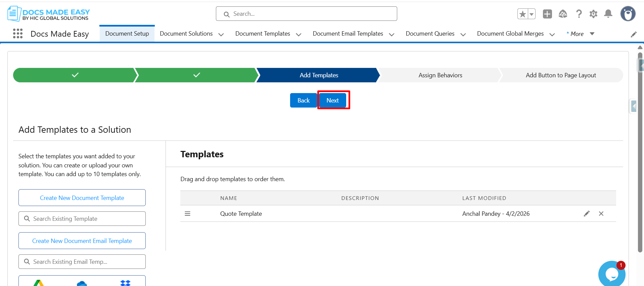This screenshot has height=286, width=644.
Task: Open the Trailhead guidance icon
Action: [x=563, y=14]
